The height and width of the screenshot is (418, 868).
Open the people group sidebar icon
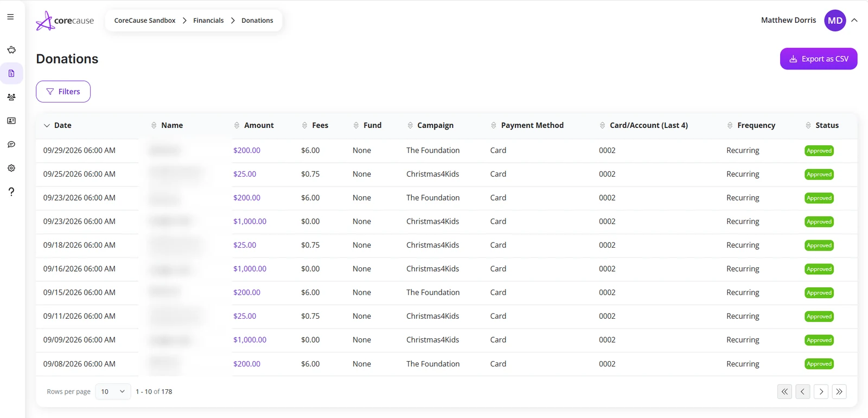(x=11, y=97)
